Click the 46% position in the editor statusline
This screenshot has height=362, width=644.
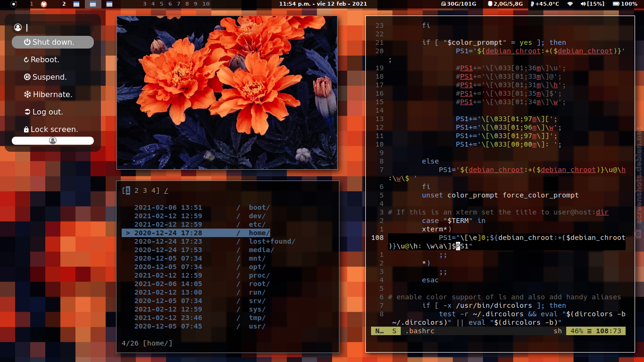(577, 331)
